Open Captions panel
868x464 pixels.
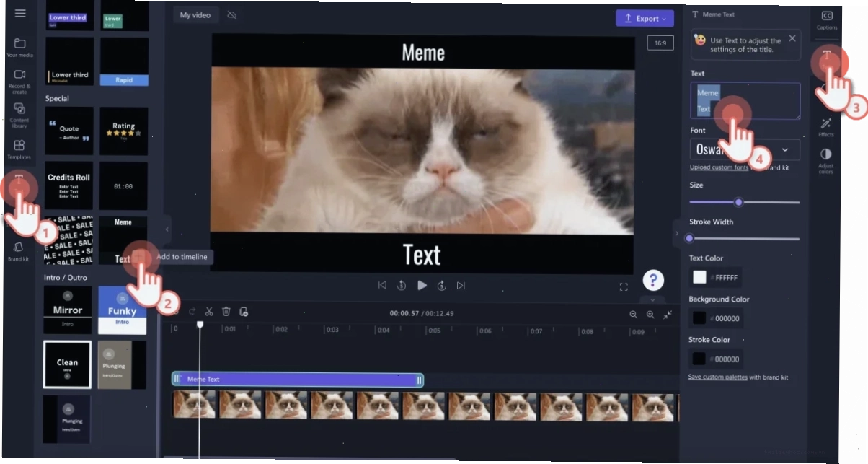pyautogui.click(x=827, y=20)
